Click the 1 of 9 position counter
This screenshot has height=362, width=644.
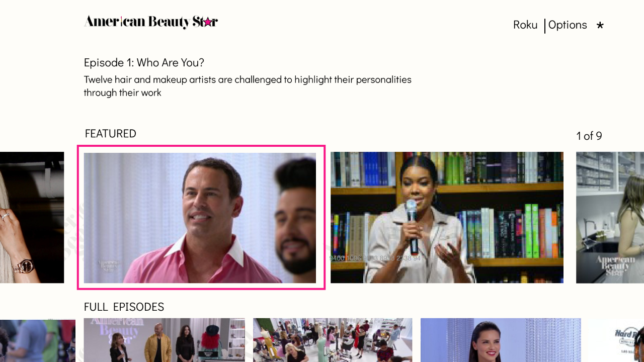[589, 136]
